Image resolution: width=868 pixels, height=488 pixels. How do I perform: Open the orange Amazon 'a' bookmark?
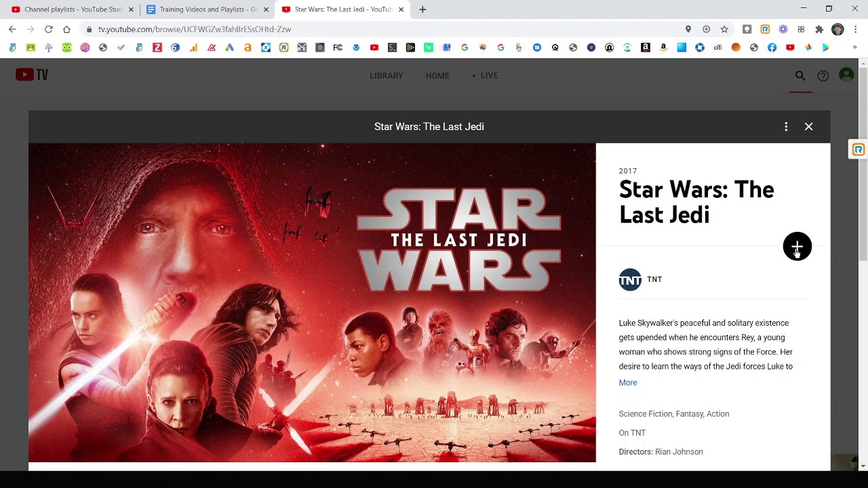tap(248, 47)
